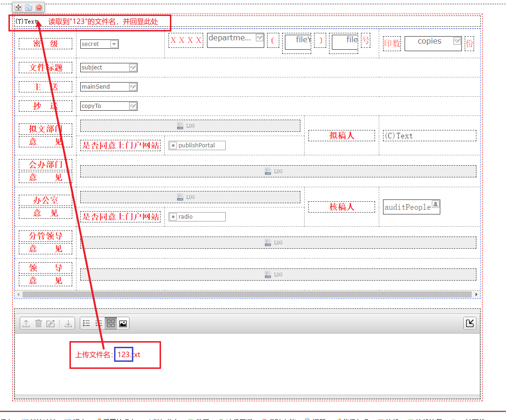Click the 文件标题 label
Image resolution: width=506 pixels, height=420 pixels.
46,68
